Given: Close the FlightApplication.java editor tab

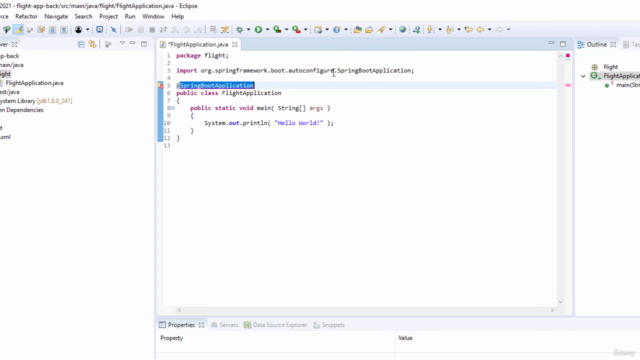Looking at the screenshot, I should click(x=235, y=44).
